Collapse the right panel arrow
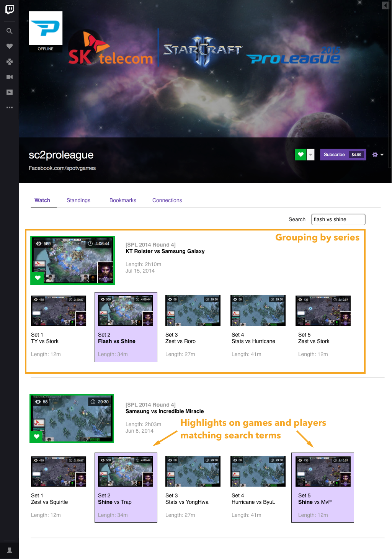392x559 pixels. coord(385,5)
